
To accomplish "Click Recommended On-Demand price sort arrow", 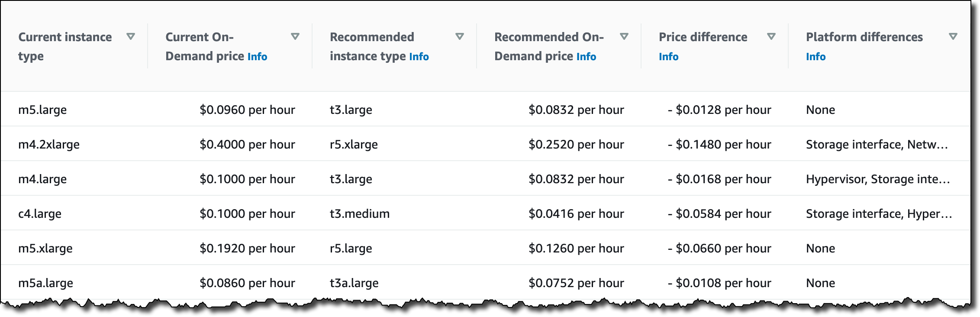I will tap(624, 37).
